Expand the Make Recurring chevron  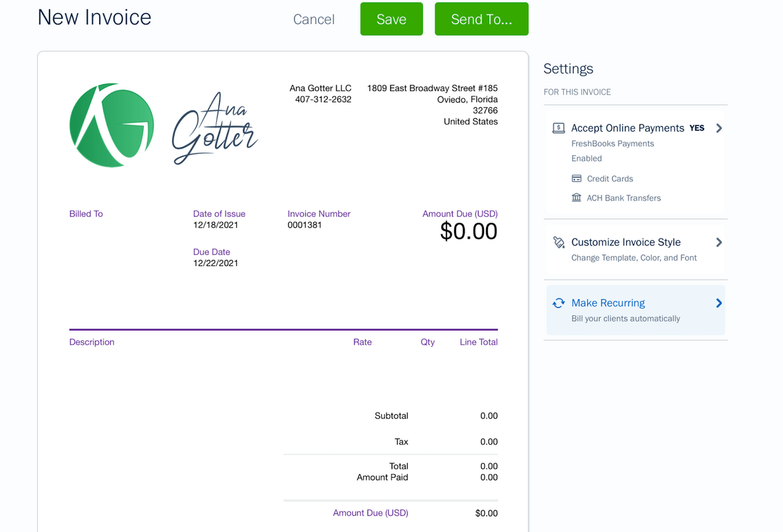[718, 303]
